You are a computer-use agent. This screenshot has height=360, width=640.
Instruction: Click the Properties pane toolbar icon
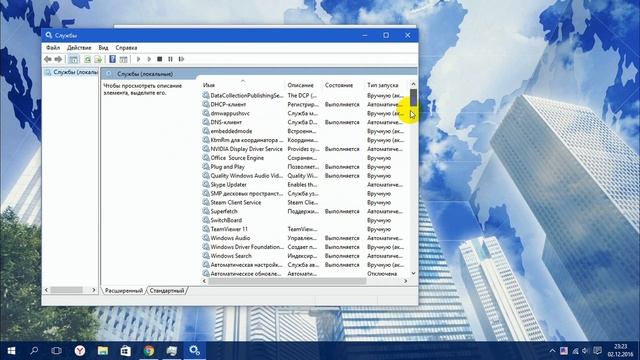[123, 59]
